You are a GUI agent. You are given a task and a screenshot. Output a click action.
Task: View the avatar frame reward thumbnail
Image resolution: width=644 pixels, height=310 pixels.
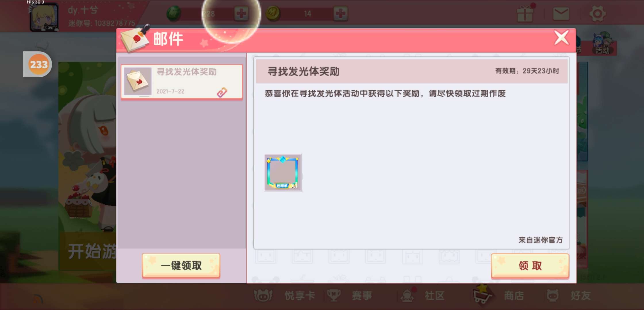pyautogui.click(x=283, y=173)
